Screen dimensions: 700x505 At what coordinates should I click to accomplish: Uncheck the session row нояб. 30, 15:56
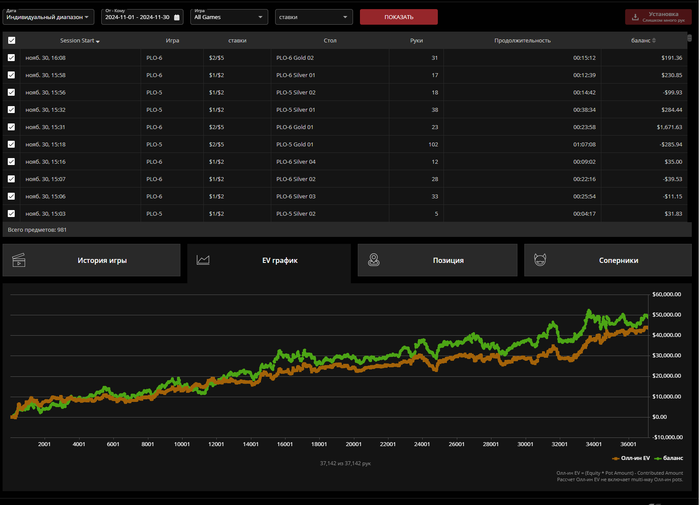12,92
